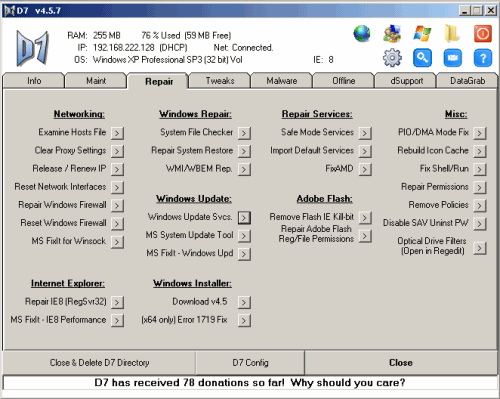
Task: Select the Repair tab
Action: (x=159, y=81)
